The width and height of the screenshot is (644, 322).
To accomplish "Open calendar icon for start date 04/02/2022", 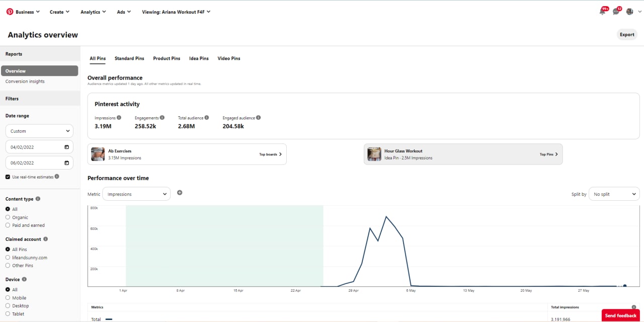I will (67, 147).
